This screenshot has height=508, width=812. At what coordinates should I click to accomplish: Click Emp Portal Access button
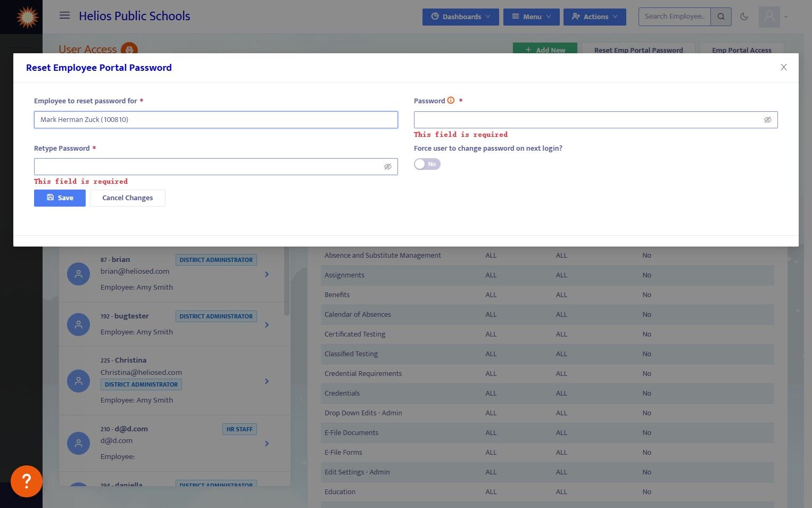click(x=742, y=49)
